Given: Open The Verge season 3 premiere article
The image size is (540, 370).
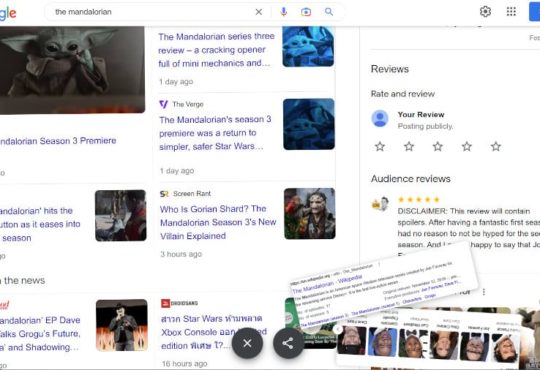Looking at the screenshot, I should click(215, 133).
